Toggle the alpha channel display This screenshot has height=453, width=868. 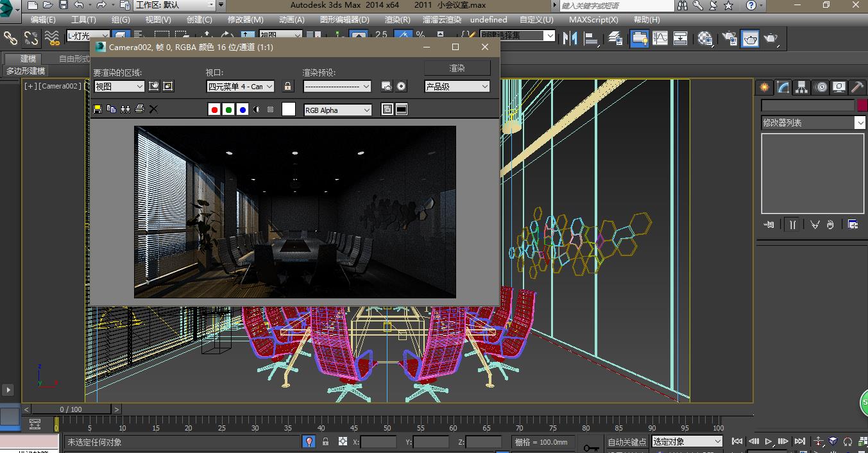257,110
